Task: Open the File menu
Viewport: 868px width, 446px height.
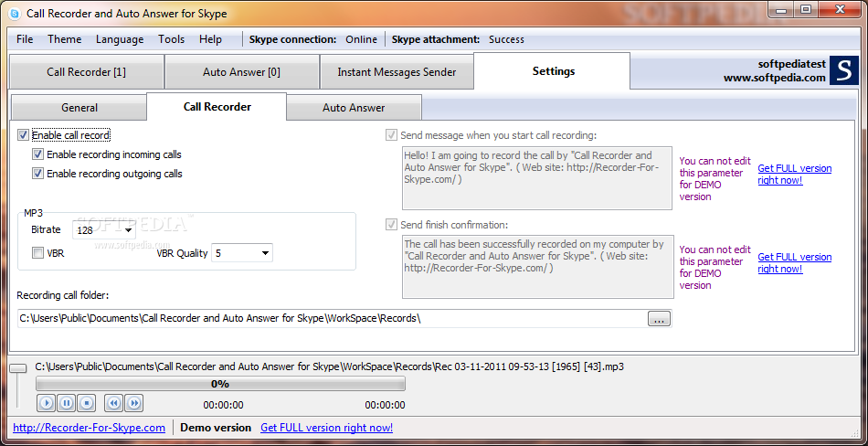Action: click(x=25, y=39)
